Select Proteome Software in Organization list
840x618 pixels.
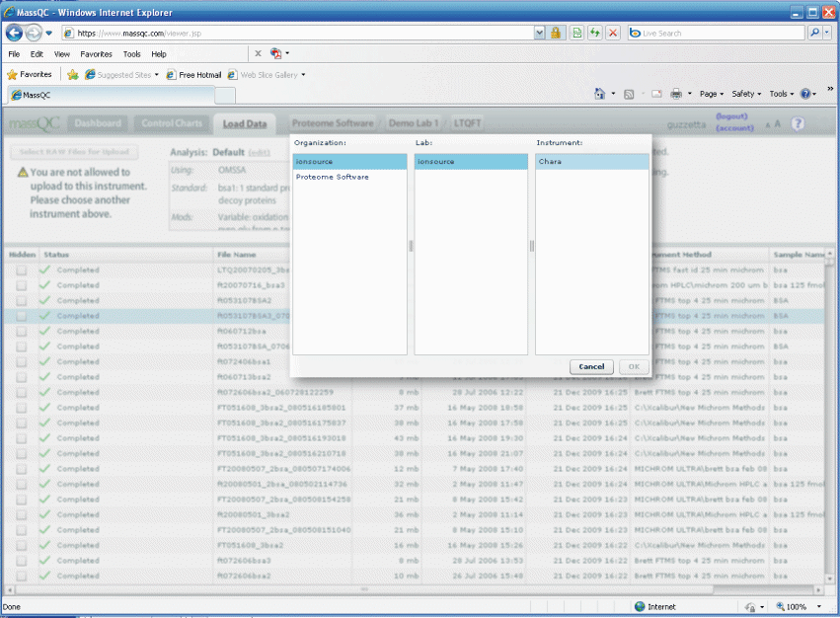point(349,177)
